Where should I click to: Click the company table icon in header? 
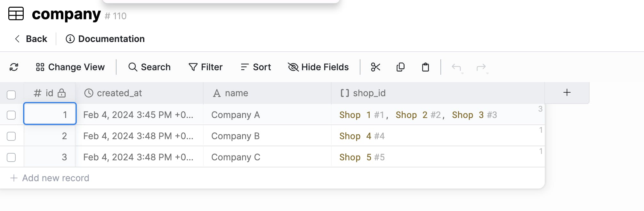pyautogui.click(x=16, y=14)
